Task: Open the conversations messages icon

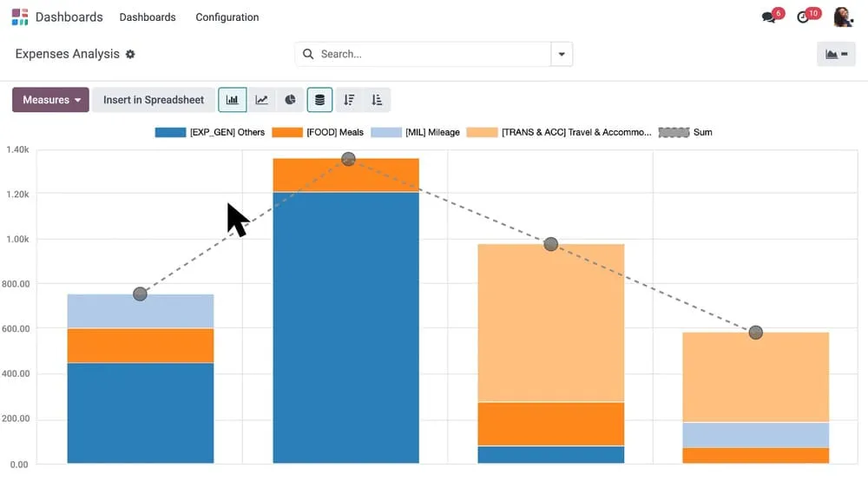Action: click(769, 17)
